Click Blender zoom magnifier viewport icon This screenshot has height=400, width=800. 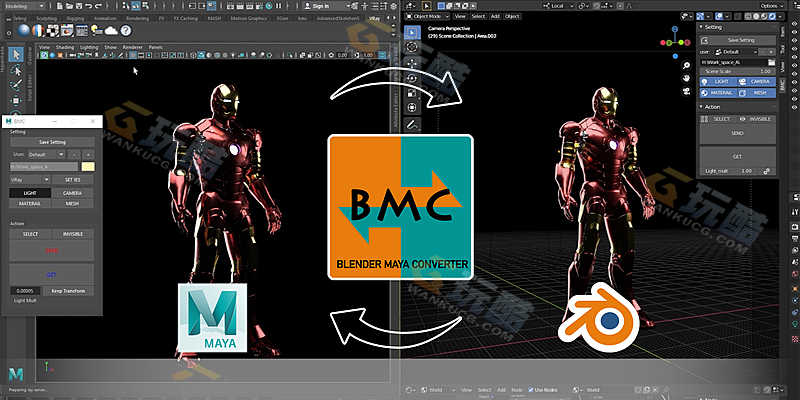click(x=687, y=65)
